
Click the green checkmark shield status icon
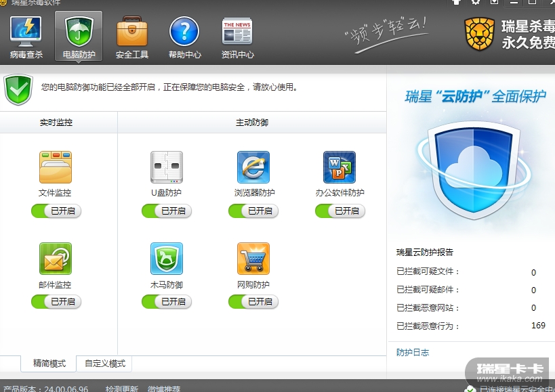pyautogui.click(x=18, y=89)
